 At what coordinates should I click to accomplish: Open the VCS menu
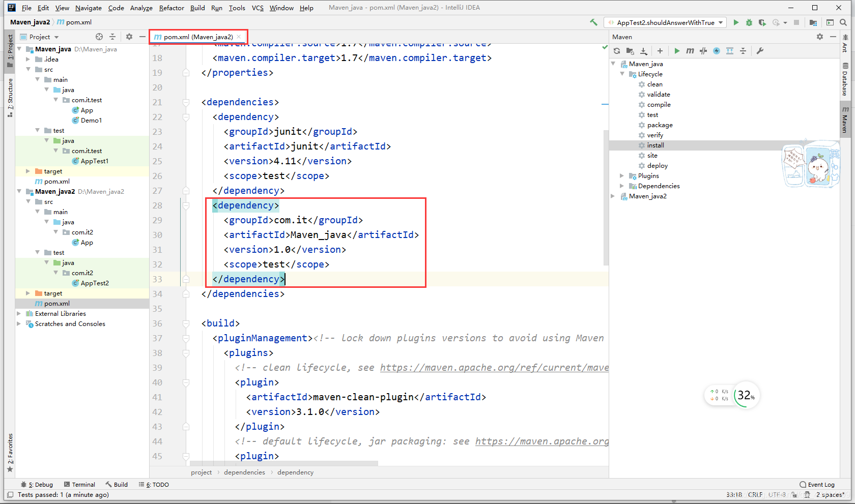click(258, 8)
